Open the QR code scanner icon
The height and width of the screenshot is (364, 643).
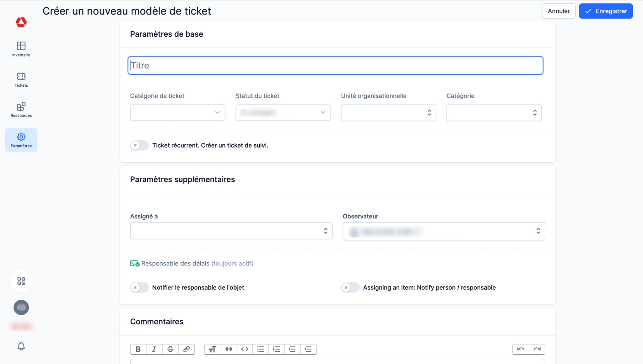pos(21,281)
